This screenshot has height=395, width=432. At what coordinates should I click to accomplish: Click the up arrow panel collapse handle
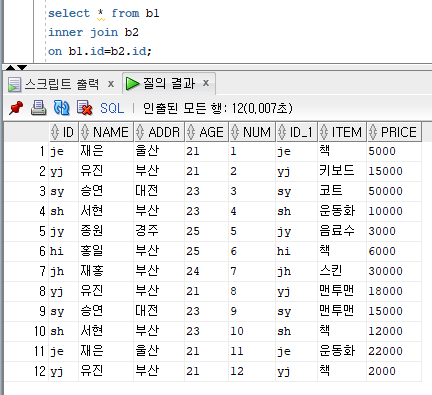point(11,67)
